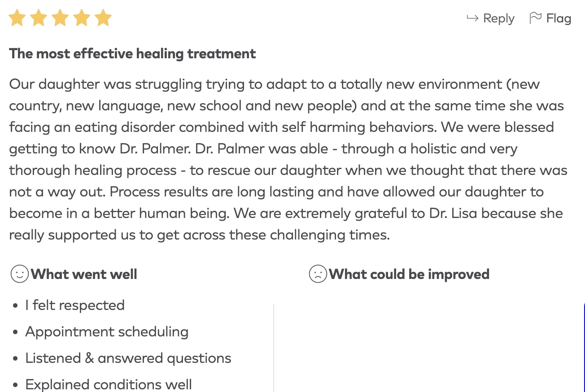Click the smiley face icon
This screenshot has height=392, width=585.
[x=19, y=274]
